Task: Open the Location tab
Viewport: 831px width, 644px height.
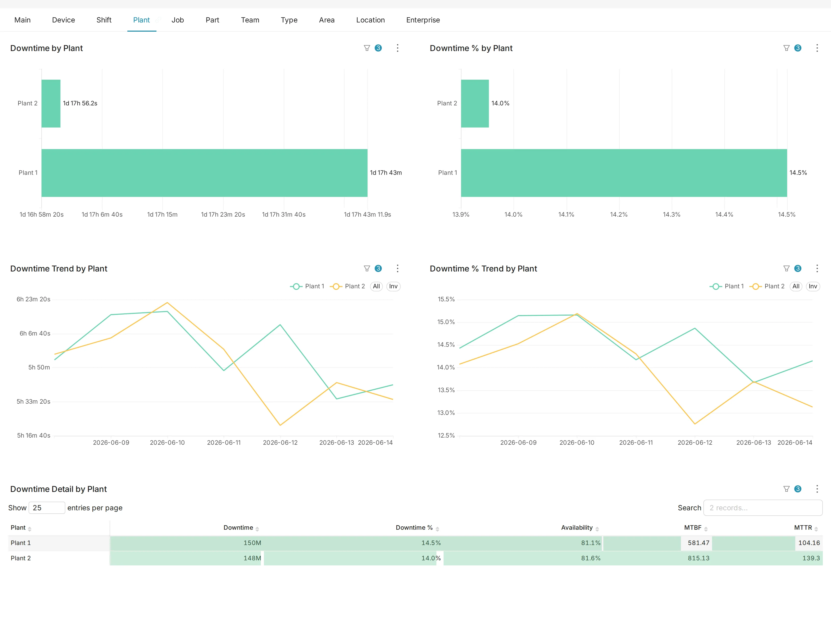Action: point(371,20)
